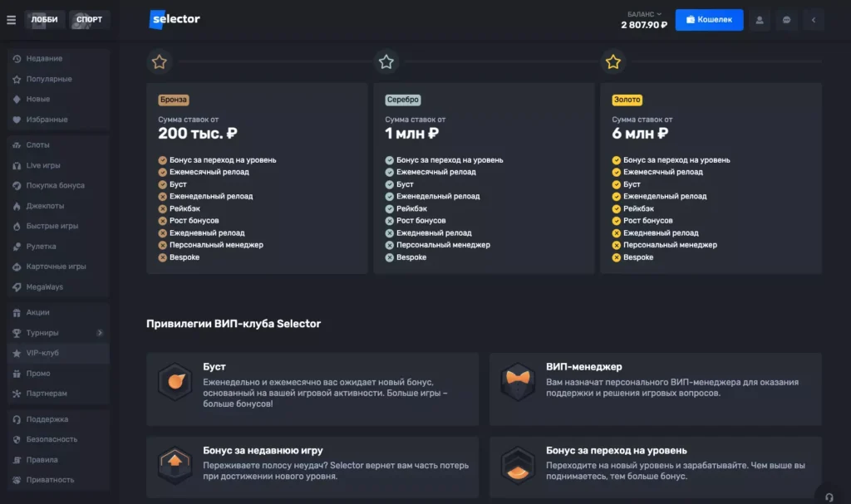Select the Джекпоты sidebar item
Image resolution: width=851 pixels, height=504 pixels.
pos(45,206)
